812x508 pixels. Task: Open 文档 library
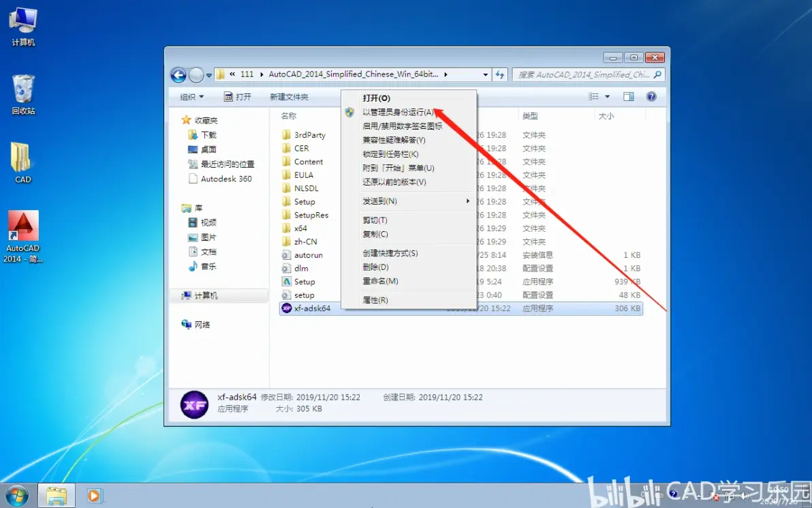tap(202, 252)
